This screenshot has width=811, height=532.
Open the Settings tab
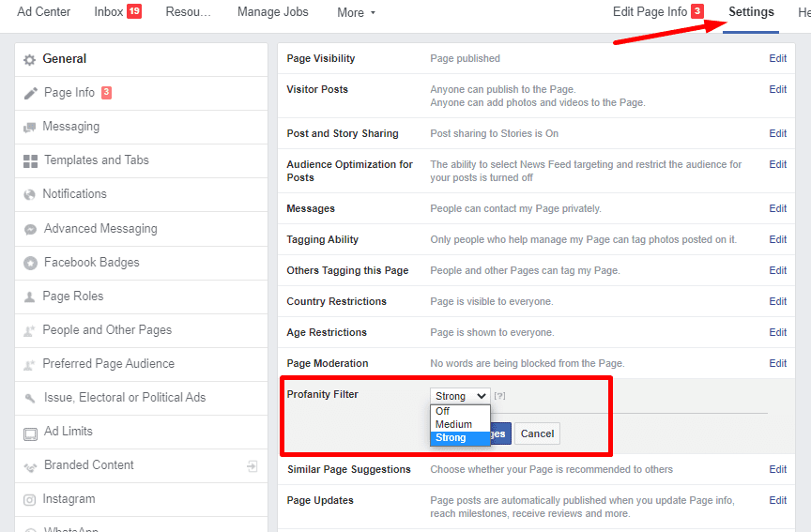751,12
